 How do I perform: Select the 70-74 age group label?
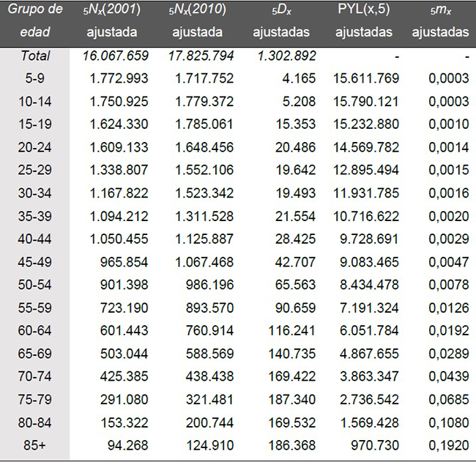pyautogui.click(x=34, y=377)
